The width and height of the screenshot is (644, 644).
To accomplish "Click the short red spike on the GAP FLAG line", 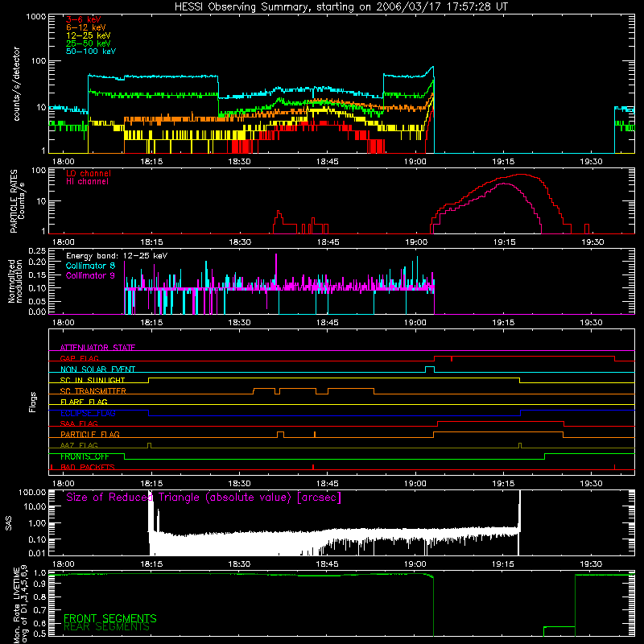I will click(x=452, y=358).
